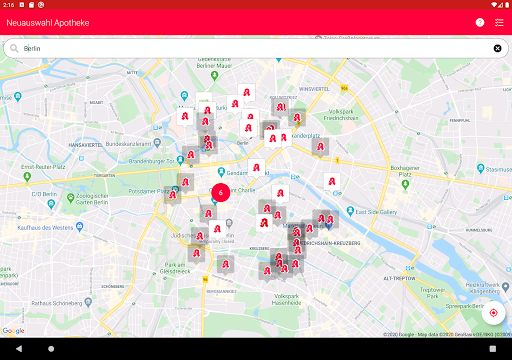
Task: Tap the Zoologischer Garten Berlin place pin
Action: (x=70, y=198)
